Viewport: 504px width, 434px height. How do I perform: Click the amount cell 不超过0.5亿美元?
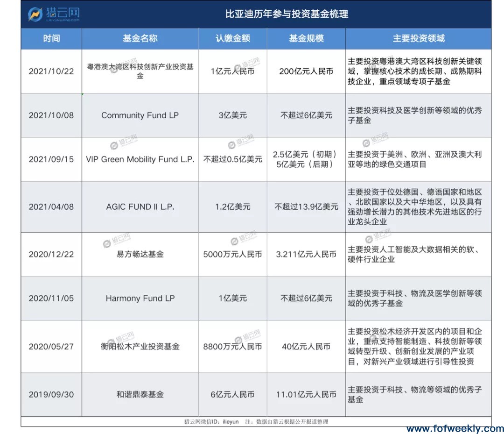[233, 160]
